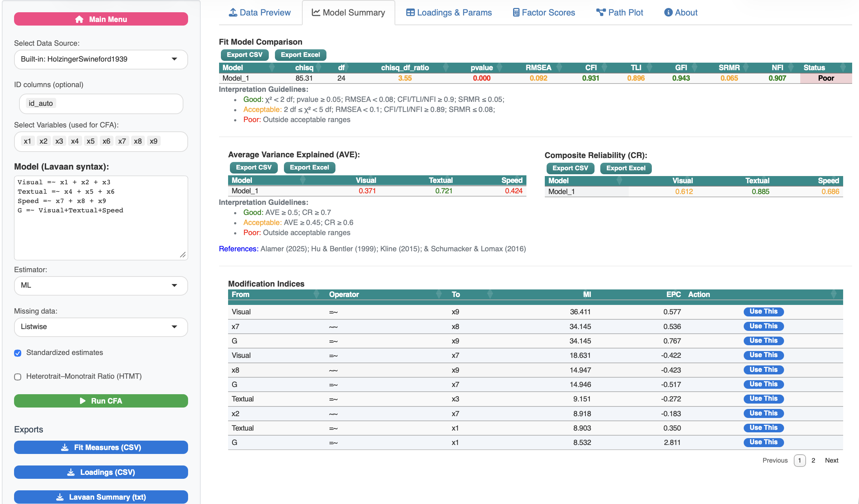
Task: Expand the Estimator ML dropdown
Action: tap(101, 285)
